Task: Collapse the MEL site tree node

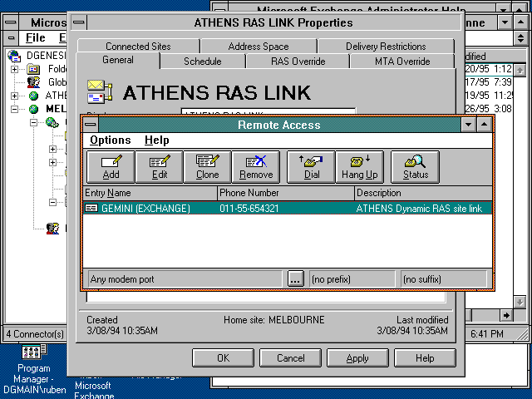Action: [15, 109]
